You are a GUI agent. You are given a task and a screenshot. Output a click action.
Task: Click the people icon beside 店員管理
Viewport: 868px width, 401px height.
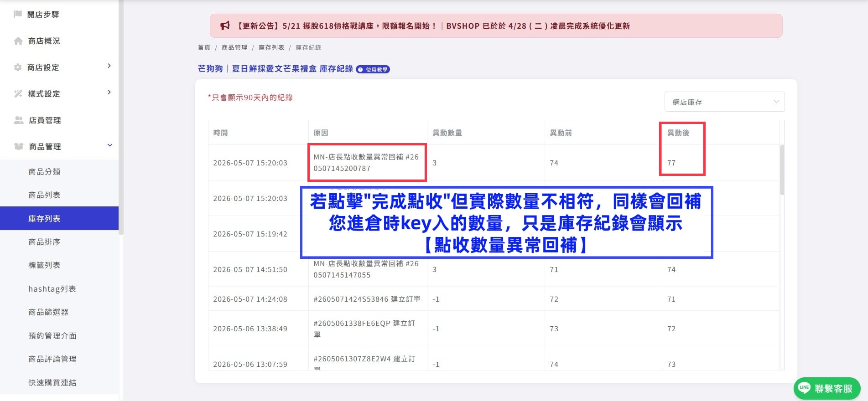click(19, 120)
